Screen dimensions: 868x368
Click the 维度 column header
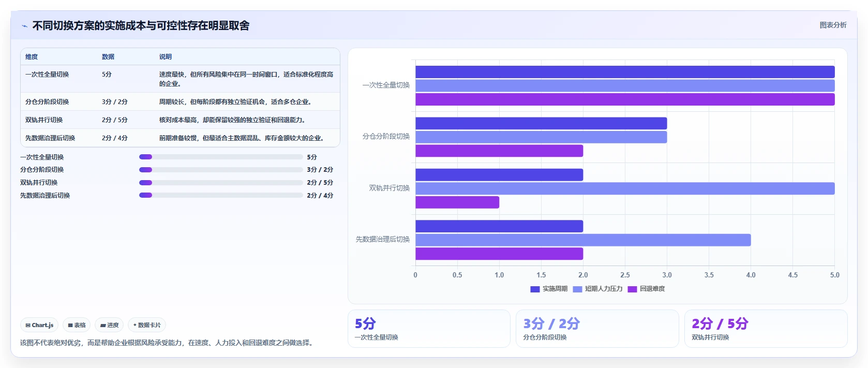coord(32,57)
